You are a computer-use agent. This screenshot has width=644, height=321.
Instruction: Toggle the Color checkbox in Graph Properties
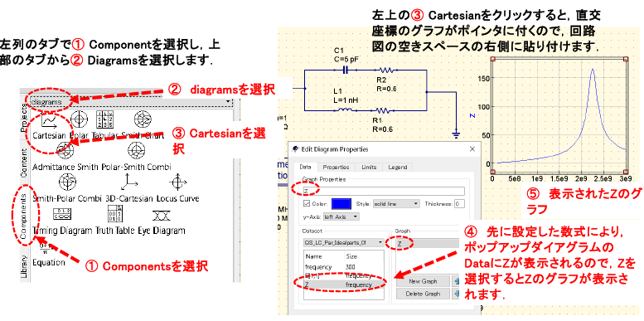click(x=306, y=203)
